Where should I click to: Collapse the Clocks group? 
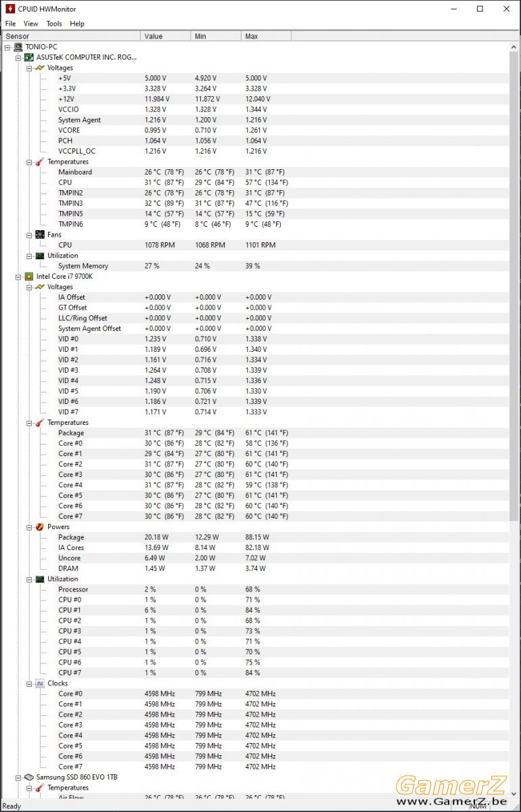29,683
